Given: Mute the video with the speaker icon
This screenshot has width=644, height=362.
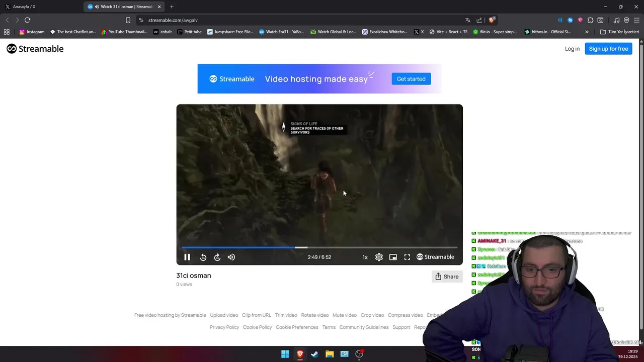Looking at the screenshot, I should tap(231, 257).
